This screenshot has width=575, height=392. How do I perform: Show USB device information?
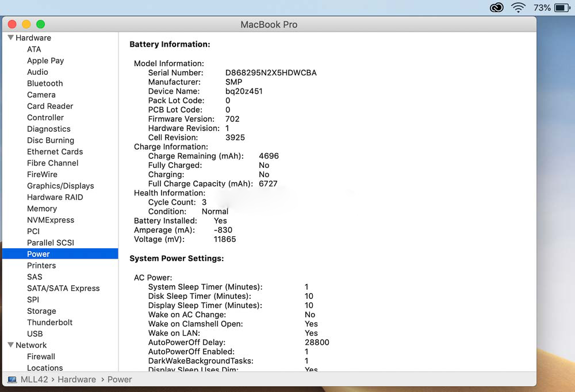(35, 333)
